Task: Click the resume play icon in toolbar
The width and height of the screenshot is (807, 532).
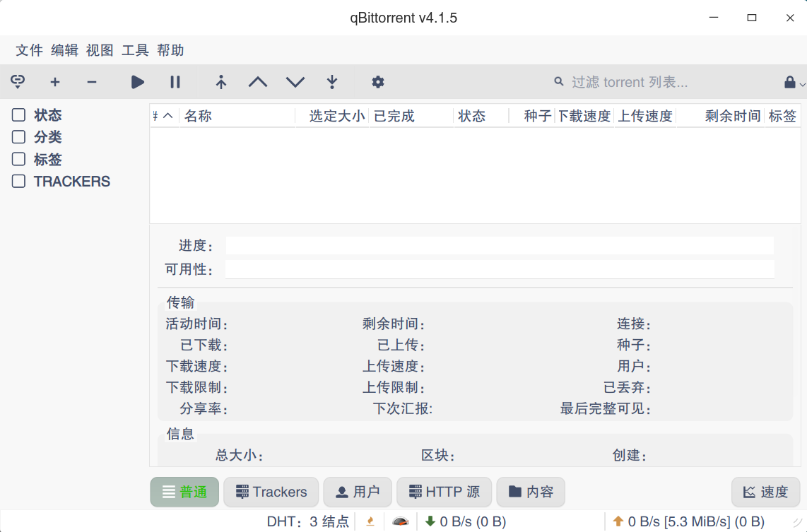Action: click(x=137, y=82)
